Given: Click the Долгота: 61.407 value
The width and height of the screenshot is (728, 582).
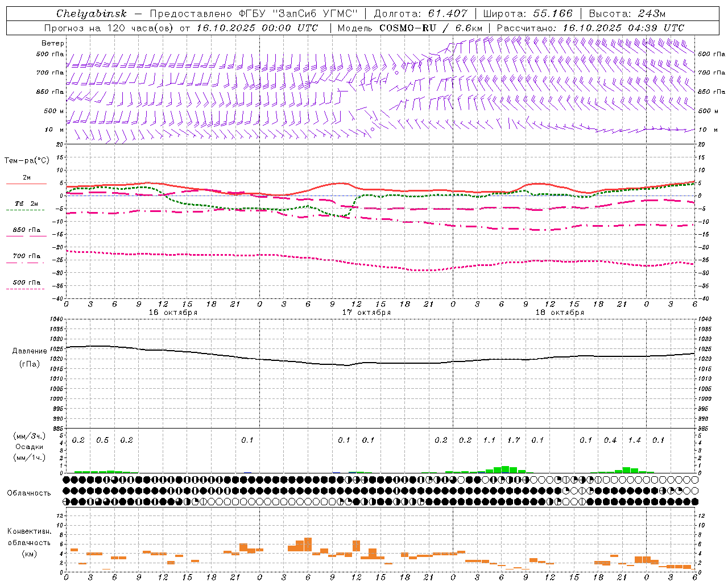Looking at the screenshot, I should coord(421,14).
